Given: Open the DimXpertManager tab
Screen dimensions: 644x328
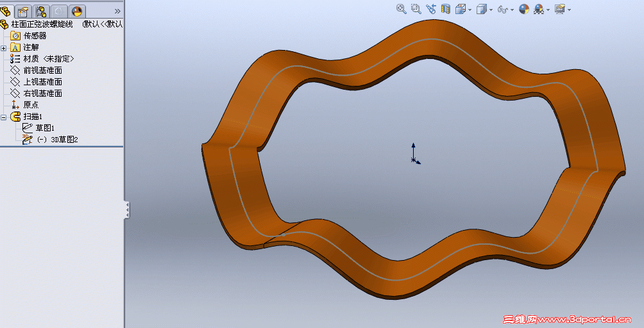Looking at the screenshot, I should 59,11.
